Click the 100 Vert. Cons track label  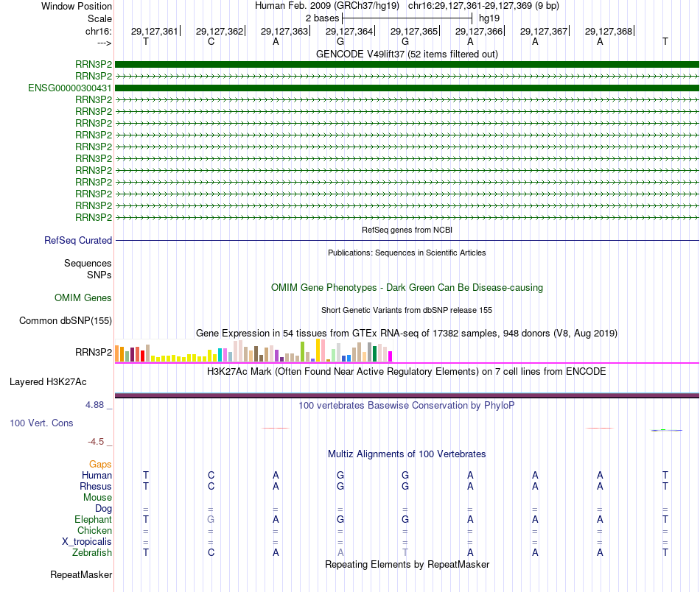pos(41,423)
